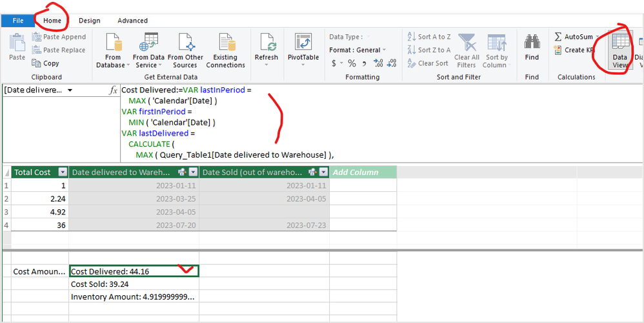Viewport: 644px width, 323px height.
Task: Apply percentage format
Action: (352, 63)
